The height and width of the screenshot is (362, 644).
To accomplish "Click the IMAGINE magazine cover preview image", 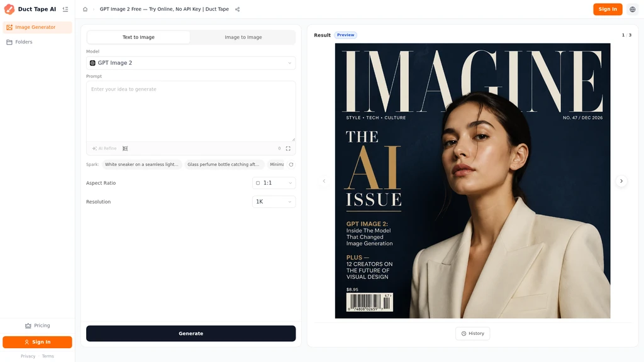I will coord(472,180).
